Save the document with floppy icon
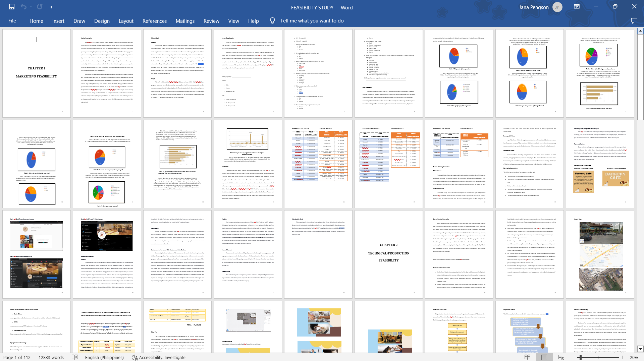 click(12, 7)
